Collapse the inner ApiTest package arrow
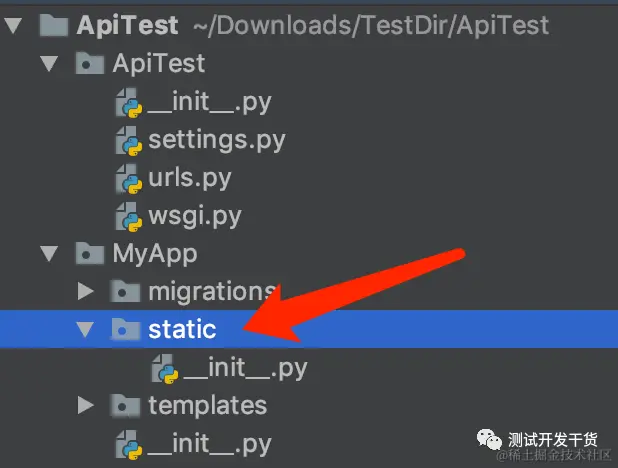Viewport: 618px width, 468px height. (49, 63)
